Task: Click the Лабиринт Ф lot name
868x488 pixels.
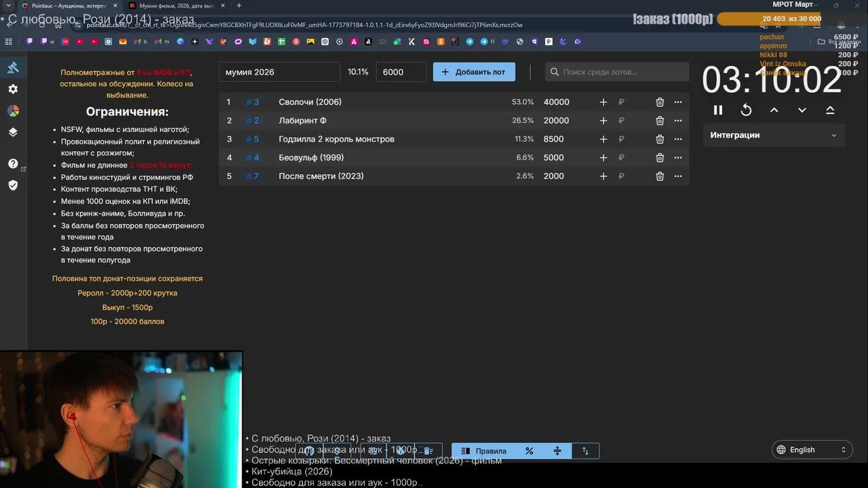Action: pos(302,121)
